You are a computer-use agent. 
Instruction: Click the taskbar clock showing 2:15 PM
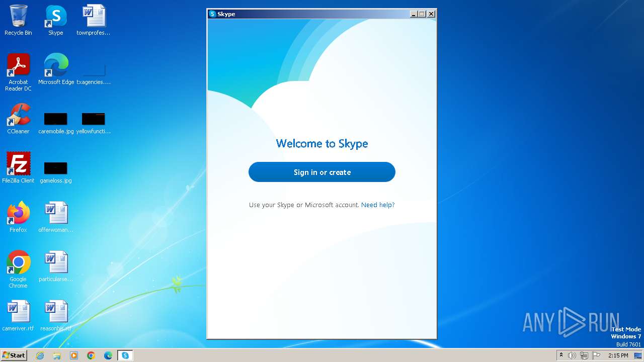point(618,355)
